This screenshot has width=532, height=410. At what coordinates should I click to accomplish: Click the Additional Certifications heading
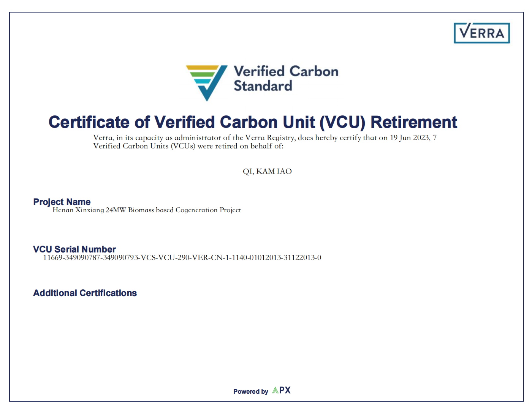point(85,293)
